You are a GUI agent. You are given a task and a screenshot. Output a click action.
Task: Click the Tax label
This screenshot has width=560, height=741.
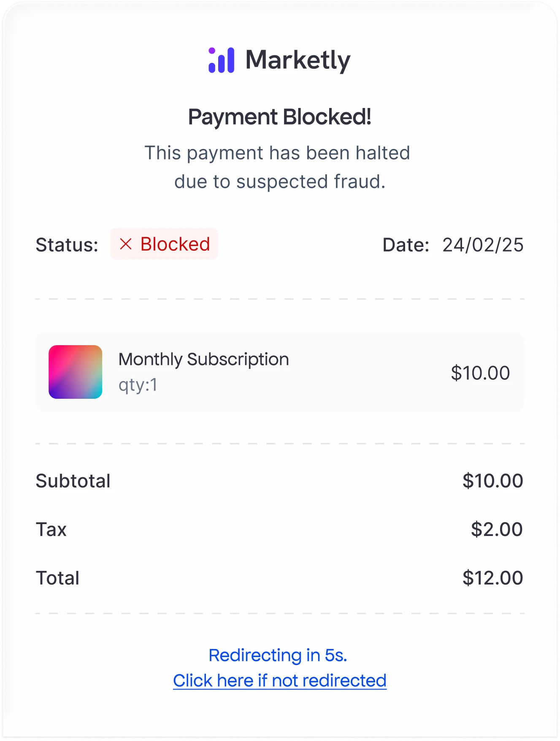(51, 529)
